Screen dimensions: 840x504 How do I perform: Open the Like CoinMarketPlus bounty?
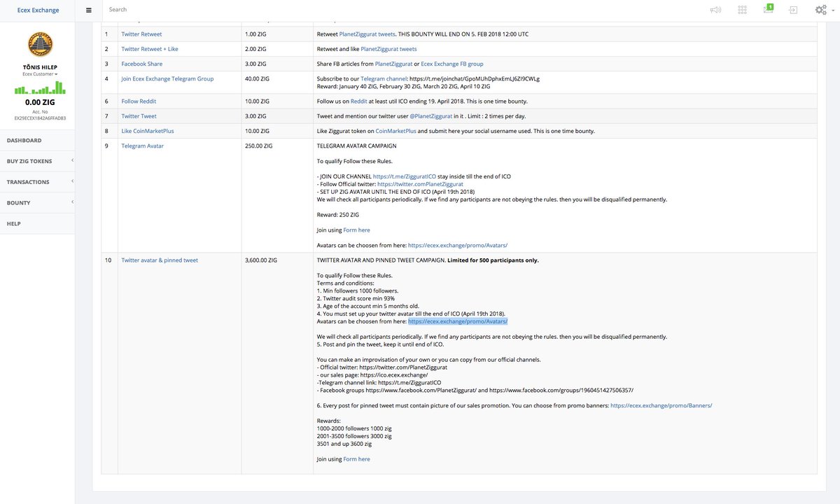click(x=149, y=131)
